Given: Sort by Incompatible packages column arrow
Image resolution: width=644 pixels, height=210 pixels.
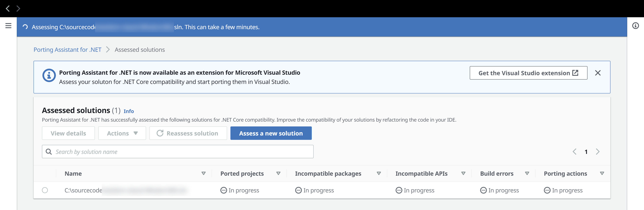Looking at the screenshot, I should (x=379, y=173).
